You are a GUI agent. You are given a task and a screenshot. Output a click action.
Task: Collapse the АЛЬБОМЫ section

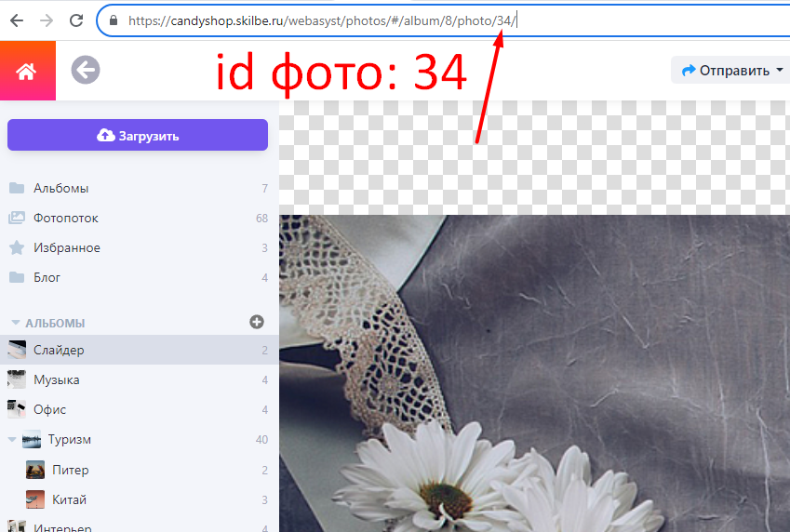(15, 323)
